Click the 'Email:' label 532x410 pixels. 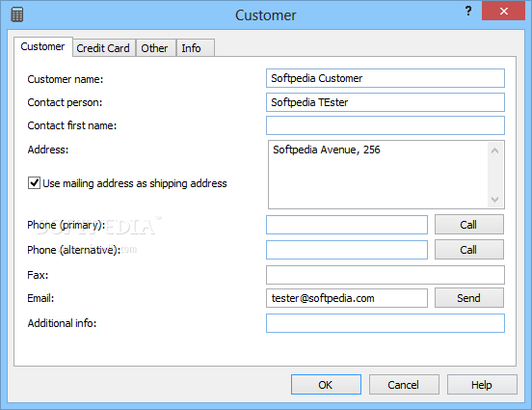pyautogui.click(x=40, y=298)
